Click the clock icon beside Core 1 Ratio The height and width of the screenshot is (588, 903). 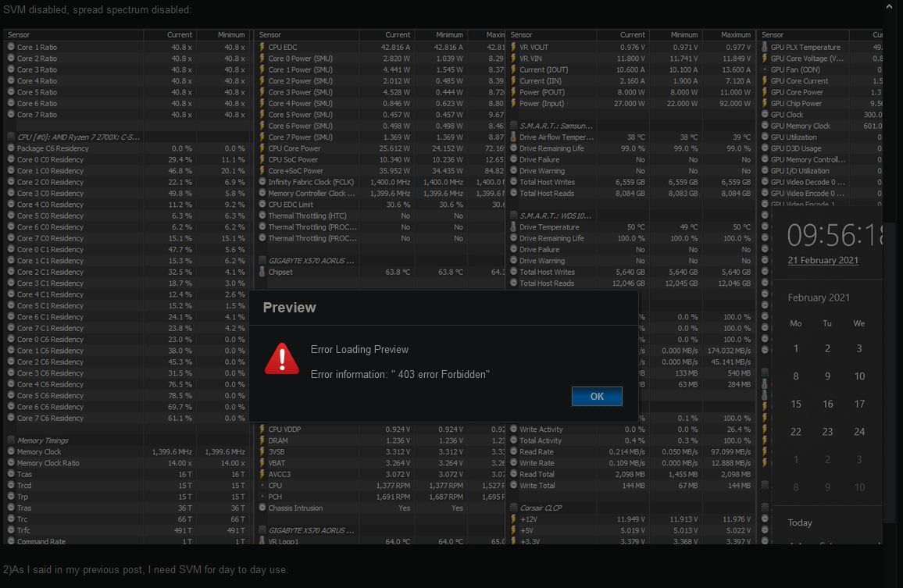[11, 47]
